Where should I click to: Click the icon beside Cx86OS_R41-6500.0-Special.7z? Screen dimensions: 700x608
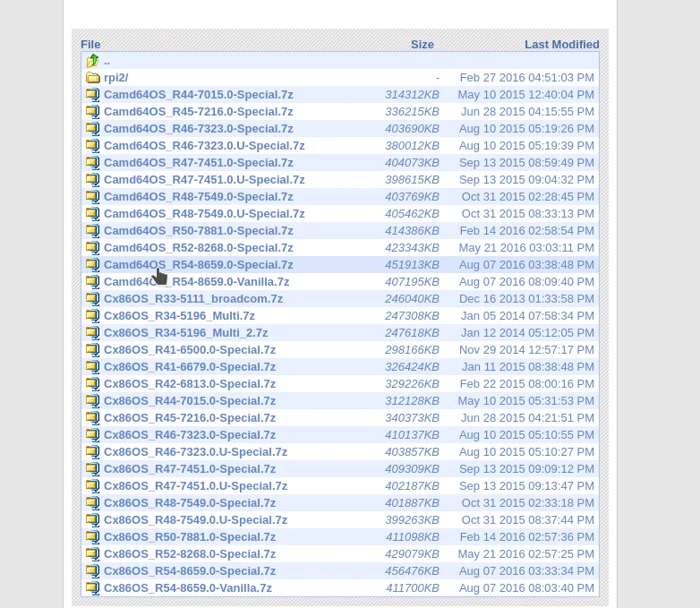coord(93,350)
